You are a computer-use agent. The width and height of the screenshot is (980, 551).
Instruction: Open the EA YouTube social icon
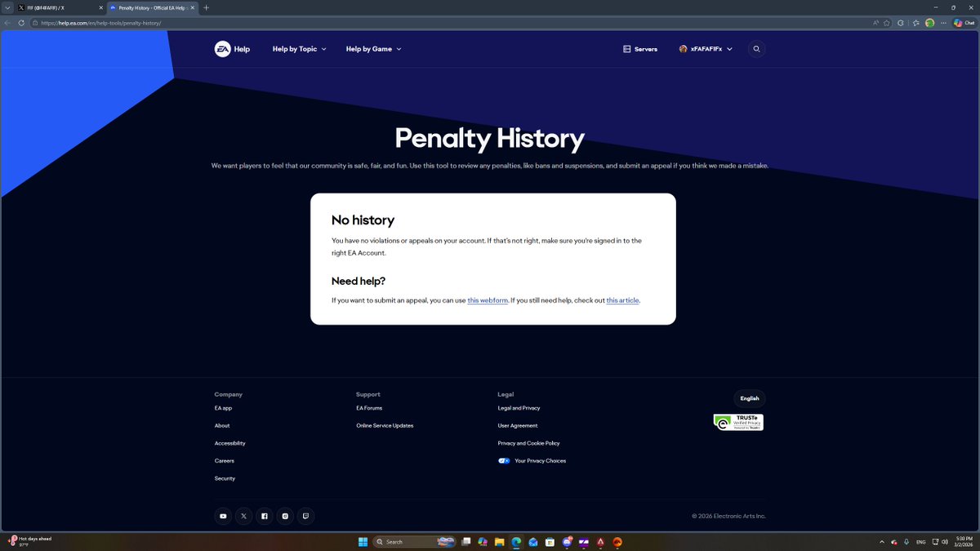pos(223,516)
